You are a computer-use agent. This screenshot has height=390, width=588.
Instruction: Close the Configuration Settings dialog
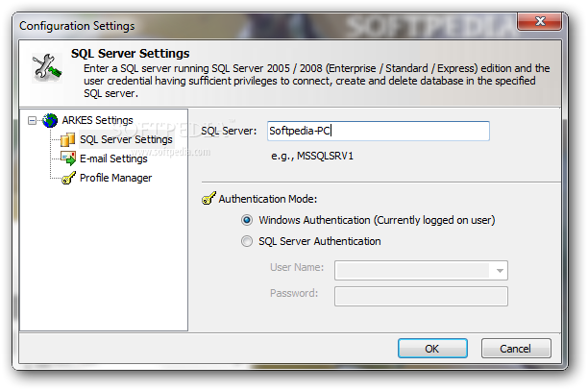(540, 21)
